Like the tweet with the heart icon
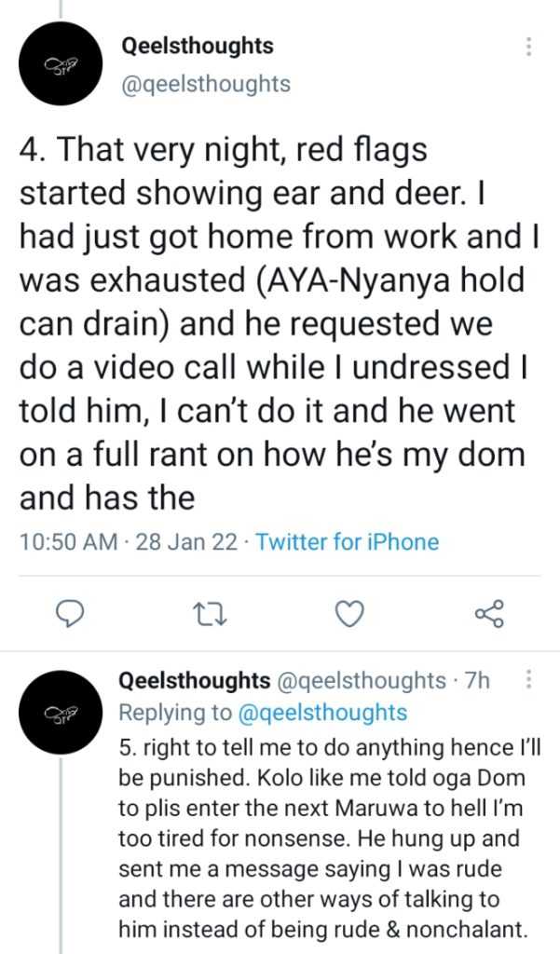 pos(348,613)
